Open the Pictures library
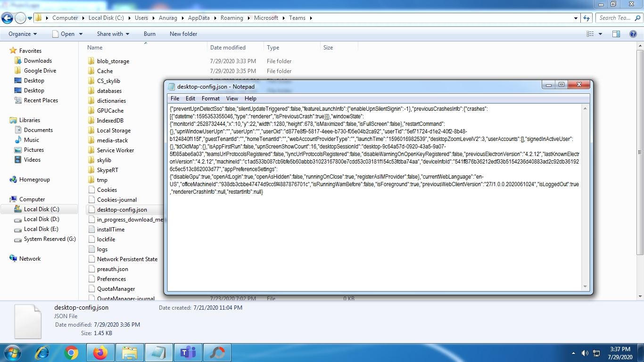644x362 pixels. click(x=34, y=150)
